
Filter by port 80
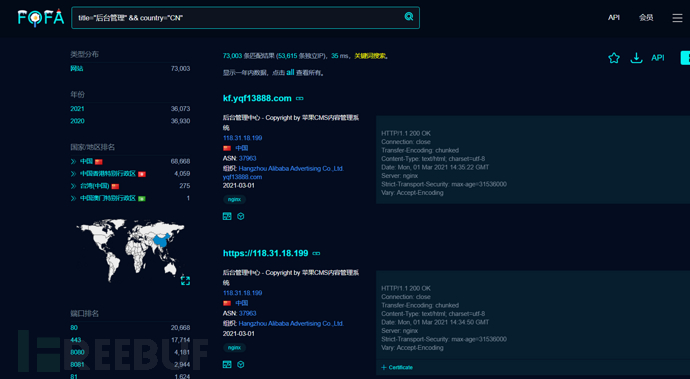coord(74,328)
